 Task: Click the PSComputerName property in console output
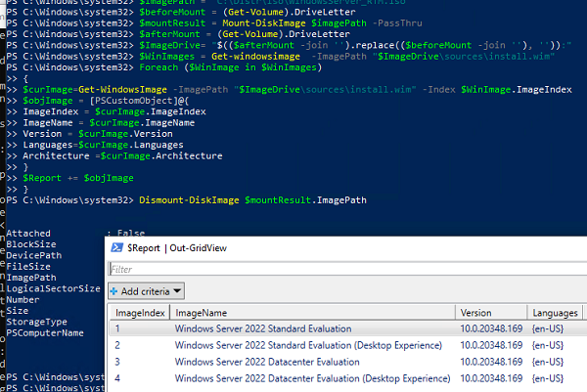click(45, 333)
